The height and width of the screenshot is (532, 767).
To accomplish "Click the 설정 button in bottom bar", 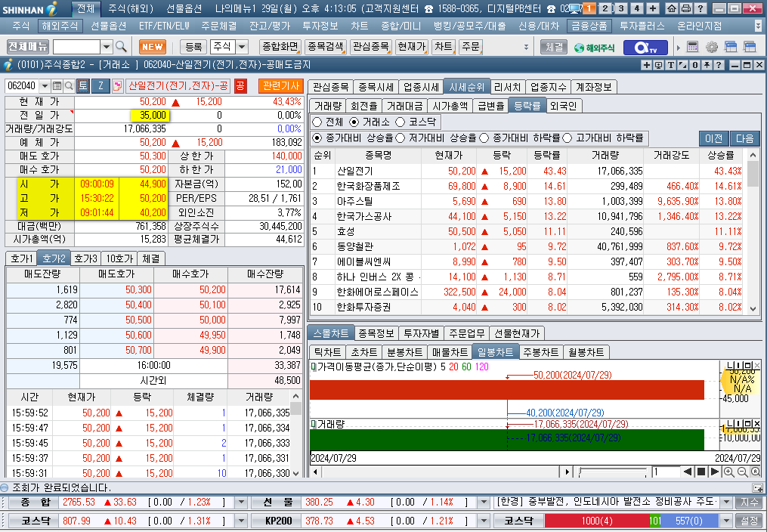I will coord(750,521).
